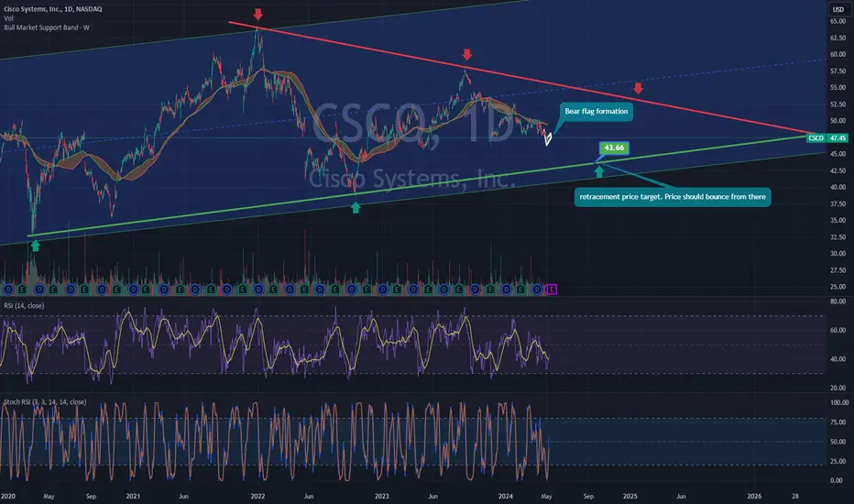Screen dimensions: 854x504
Task: Click 100.00 on the Stoch RSI scale
Action: tap(838, 402)
